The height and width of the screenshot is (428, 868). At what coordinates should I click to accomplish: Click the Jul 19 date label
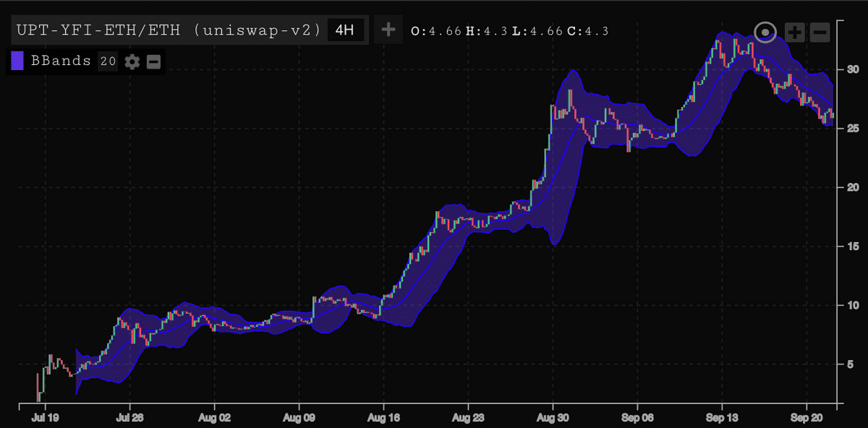[46, 418]
